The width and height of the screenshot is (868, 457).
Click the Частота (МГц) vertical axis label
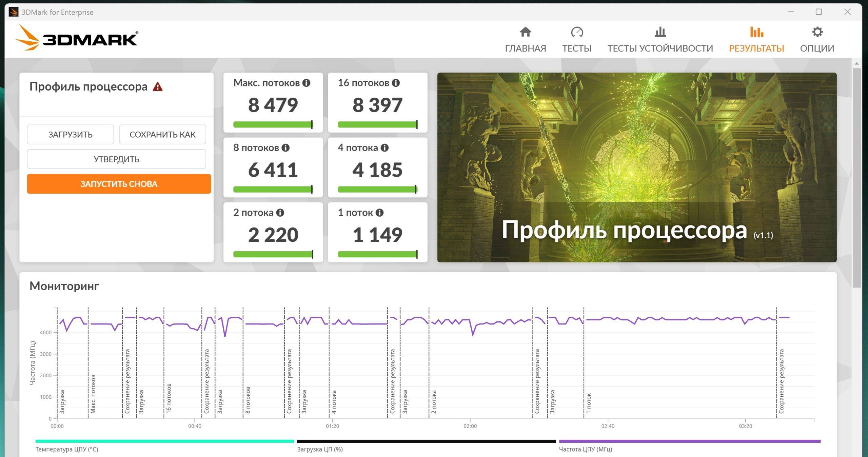[33, 363]
